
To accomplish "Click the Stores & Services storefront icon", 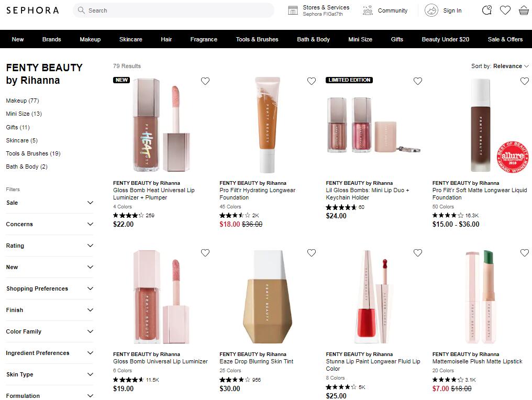I will 293,10.
